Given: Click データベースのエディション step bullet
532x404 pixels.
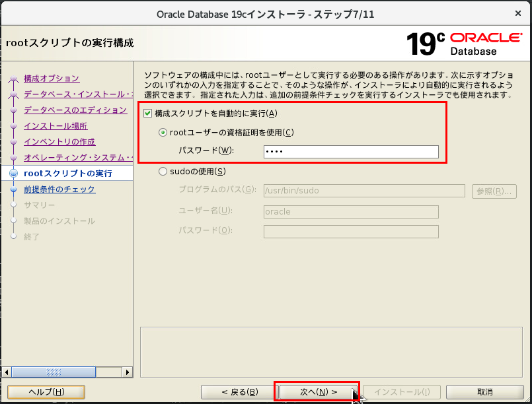Looking at the screenshot, I should (x=14, y=110).
